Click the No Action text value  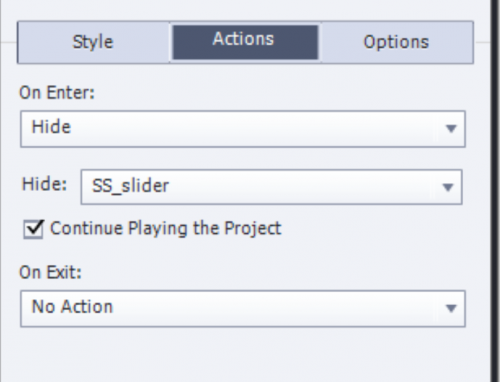(72, 307)
